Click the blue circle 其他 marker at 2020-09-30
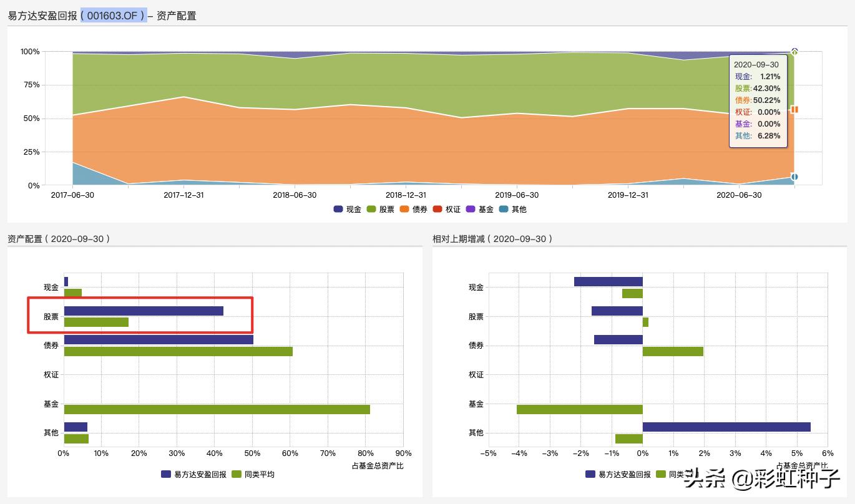 click(x=794, y=177)
